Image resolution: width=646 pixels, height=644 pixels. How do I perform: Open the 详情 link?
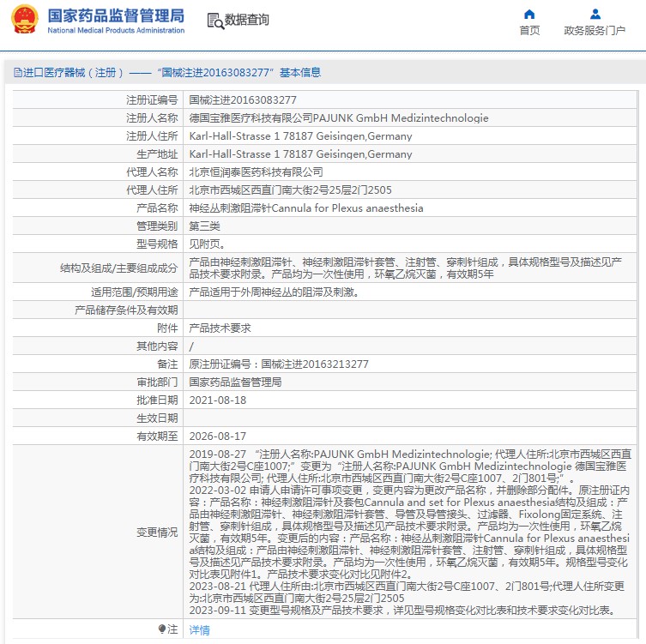(199, 629)
